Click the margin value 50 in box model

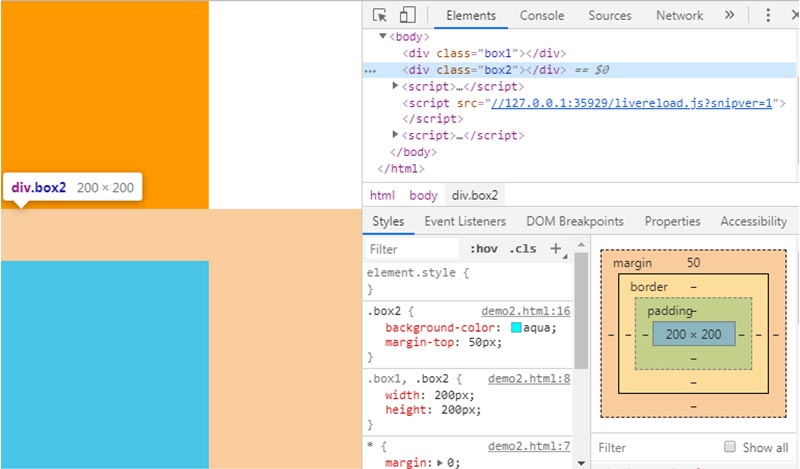[693, 263]
